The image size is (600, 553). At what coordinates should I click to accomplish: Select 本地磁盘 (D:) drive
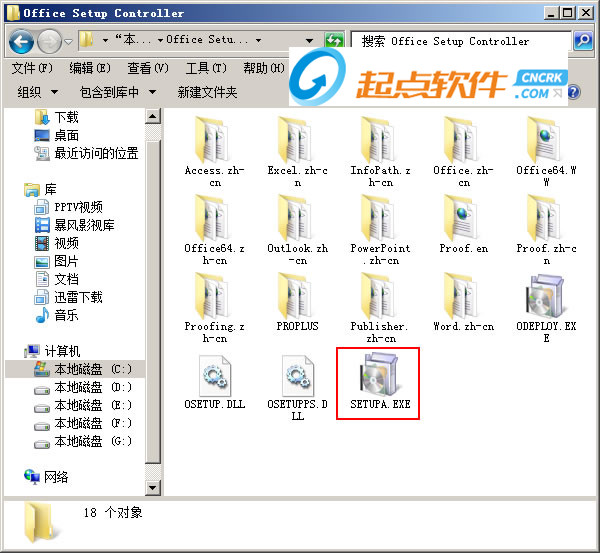[x=83, y=387]
